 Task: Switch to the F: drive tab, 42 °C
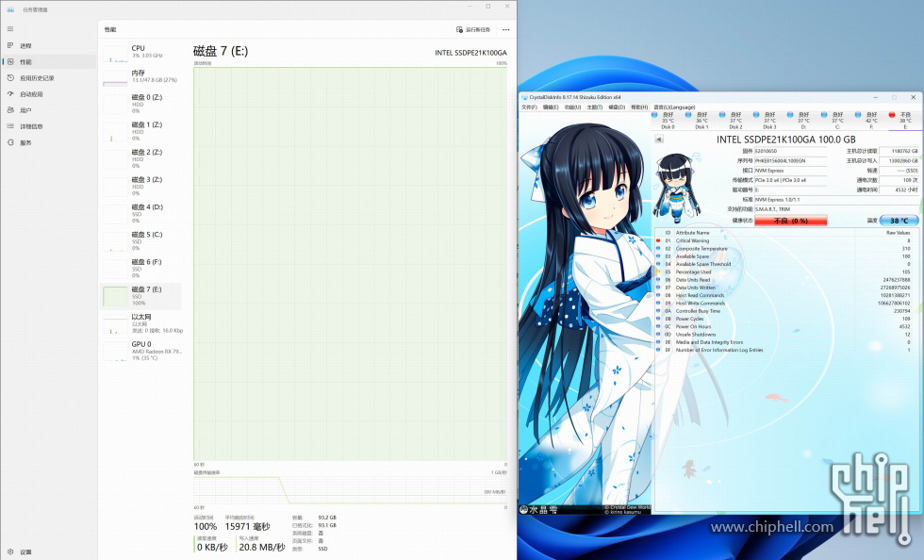click(871, 121)
